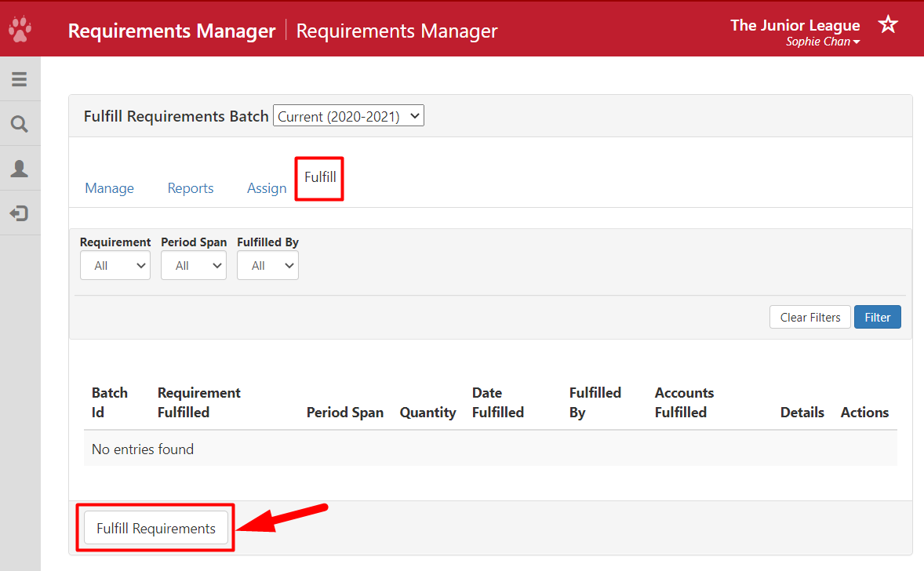Click the paw logo in header
Image resolution: width=924 pixels, height=571 pixels.
[20, 28]
